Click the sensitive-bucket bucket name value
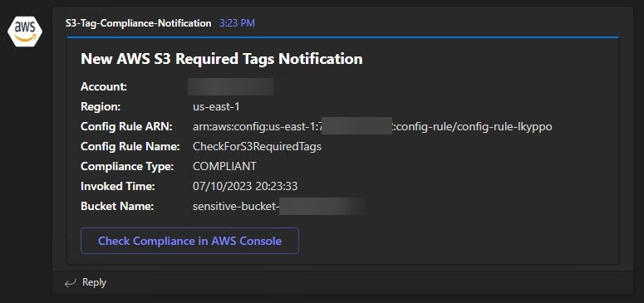Viewport: 644px width, 303px height. 279,207
